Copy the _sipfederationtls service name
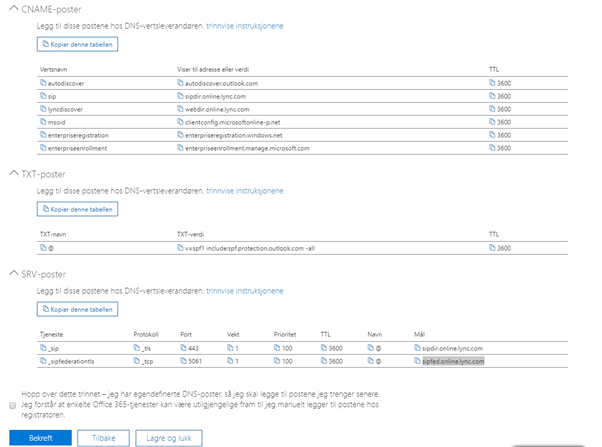The height and width of the screenshot is (447, 602). [43, 361]
